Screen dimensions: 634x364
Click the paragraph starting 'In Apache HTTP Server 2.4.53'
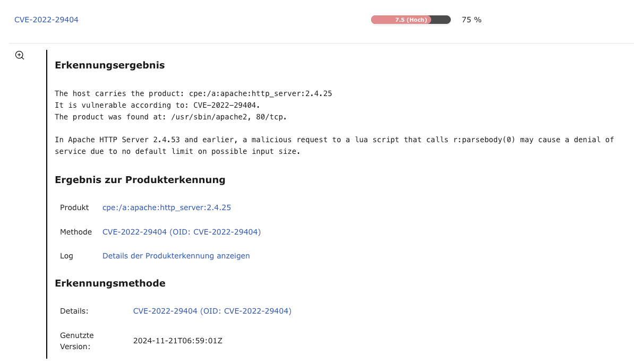334,145
